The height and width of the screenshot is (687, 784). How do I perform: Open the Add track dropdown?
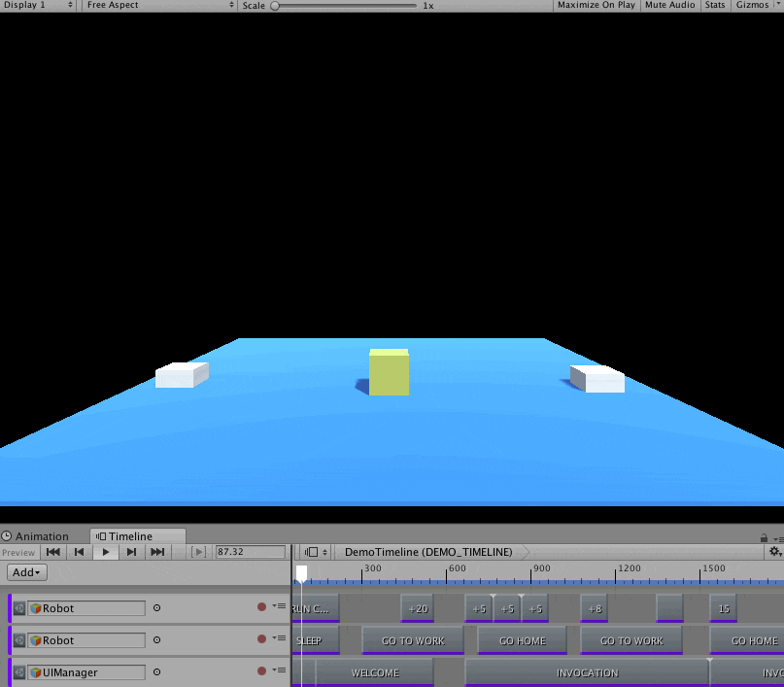click(26, 573)
